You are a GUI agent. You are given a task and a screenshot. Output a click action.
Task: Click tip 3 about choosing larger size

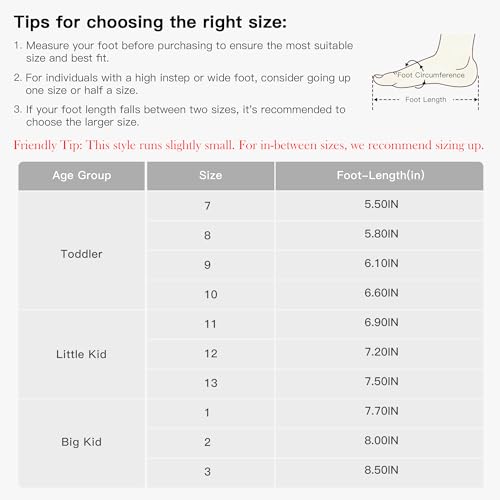pos(180,116)
